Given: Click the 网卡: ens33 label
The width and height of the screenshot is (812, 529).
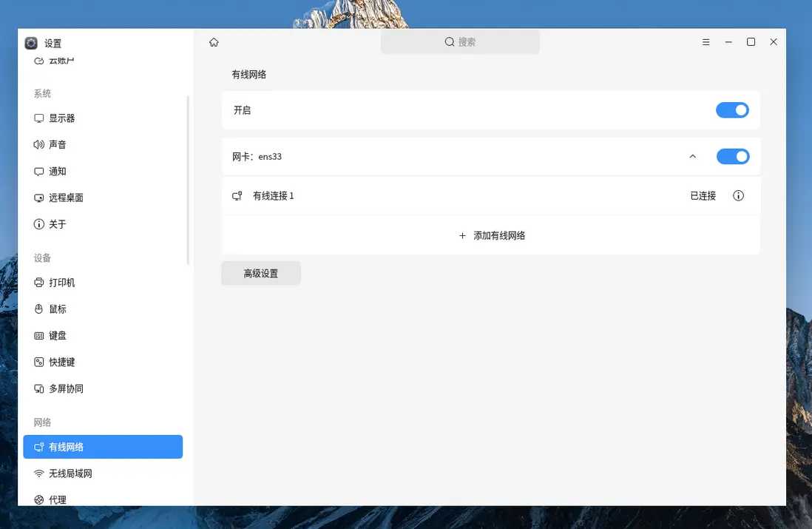Looking at the screenshot, I should coord(257,156).
